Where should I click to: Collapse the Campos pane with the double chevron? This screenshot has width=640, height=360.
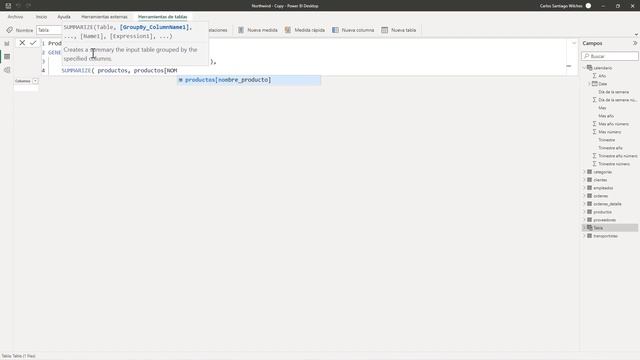pos(635,43)
